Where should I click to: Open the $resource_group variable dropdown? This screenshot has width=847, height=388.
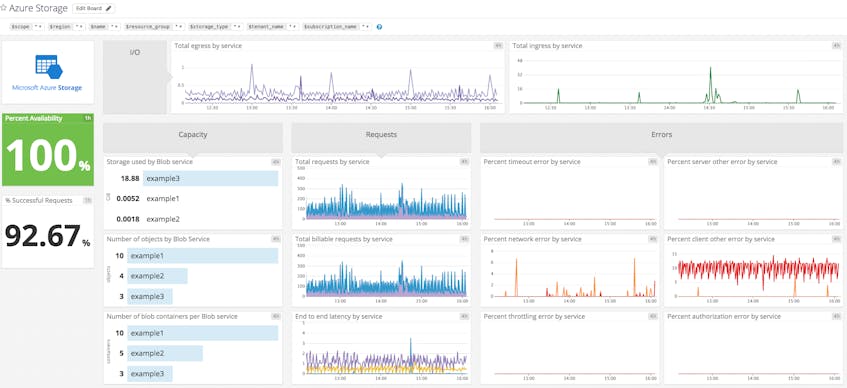(179, 26)
